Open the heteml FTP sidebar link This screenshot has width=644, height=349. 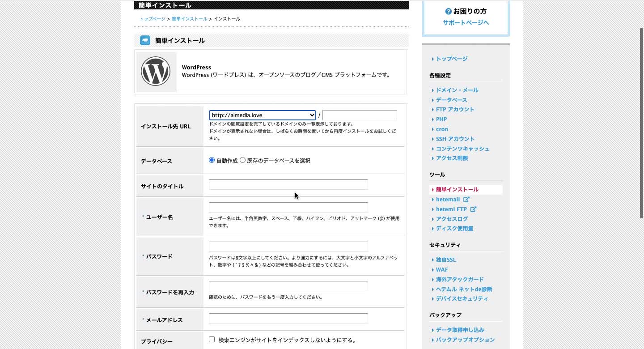pyautogui.click(x=451, y=209)
